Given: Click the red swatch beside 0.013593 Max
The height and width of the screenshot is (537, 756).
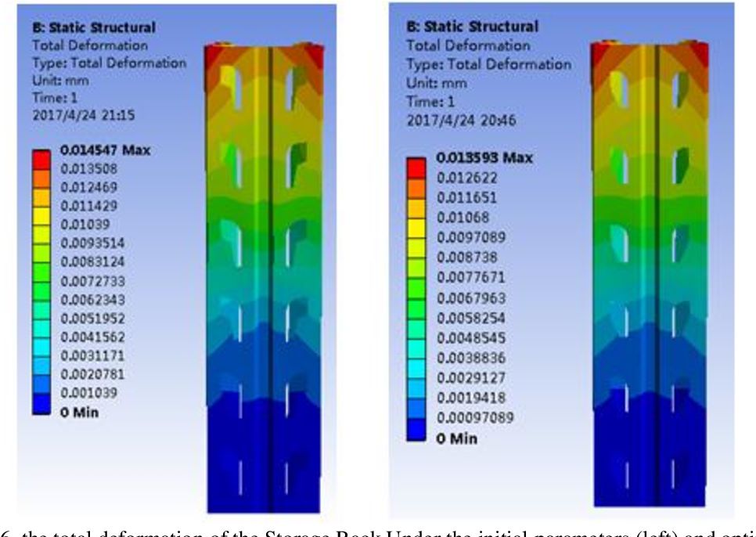Looking at the screenshot, I should point(417,168).
